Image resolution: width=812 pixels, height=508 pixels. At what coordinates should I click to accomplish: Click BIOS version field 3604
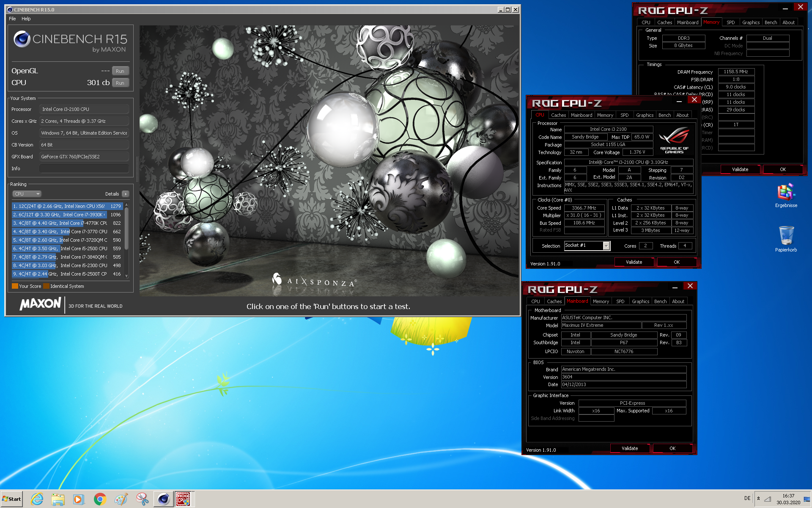tap(623, 377)
